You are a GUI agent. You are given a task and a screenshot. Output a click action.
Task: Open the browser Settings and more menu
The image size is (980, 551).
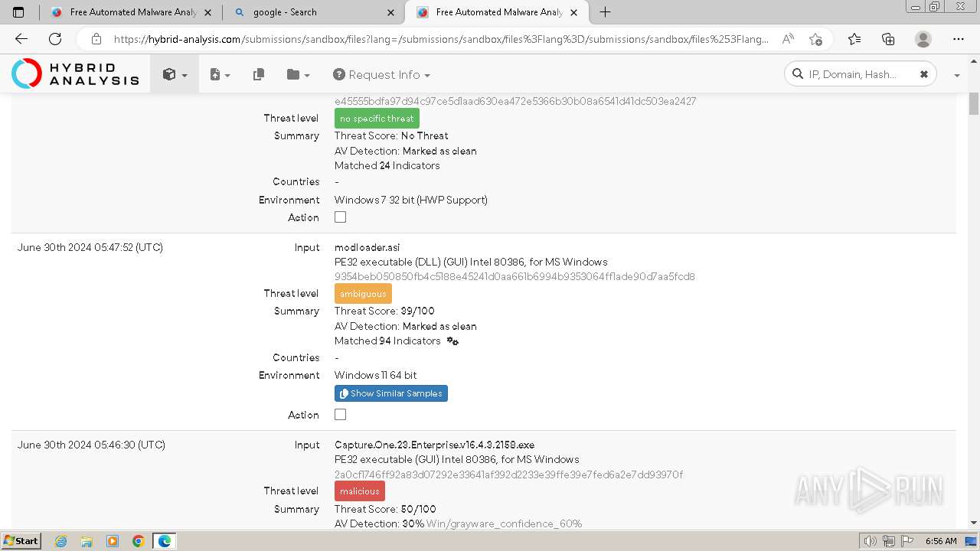point(959,39)
